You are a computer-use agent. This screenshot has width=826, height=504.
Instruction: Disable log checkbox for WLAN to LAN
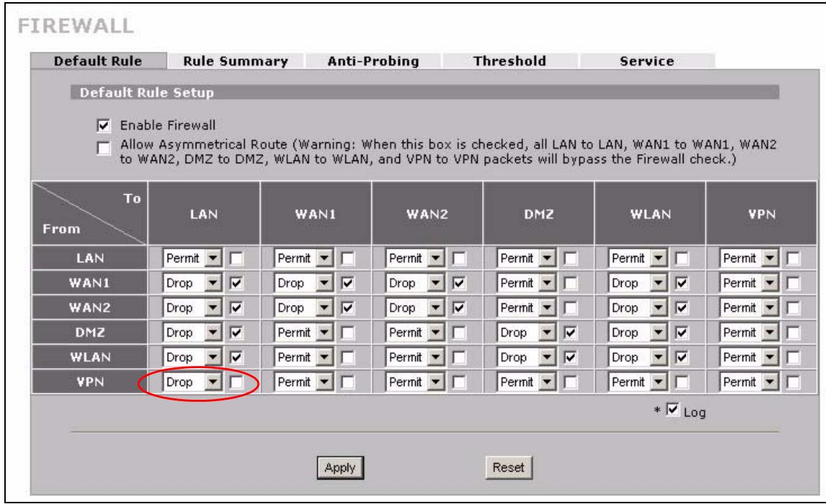(237, 357)
